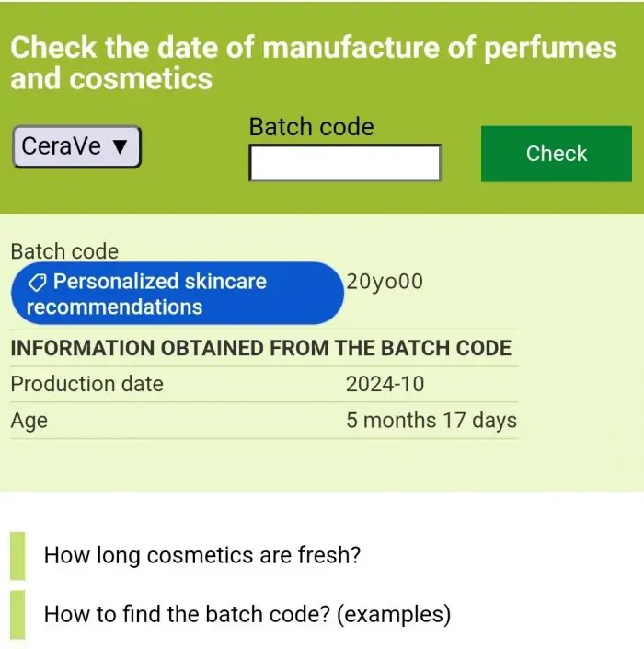
Task: Click the Age value 5 months 17 days
Action: (431, 420)
